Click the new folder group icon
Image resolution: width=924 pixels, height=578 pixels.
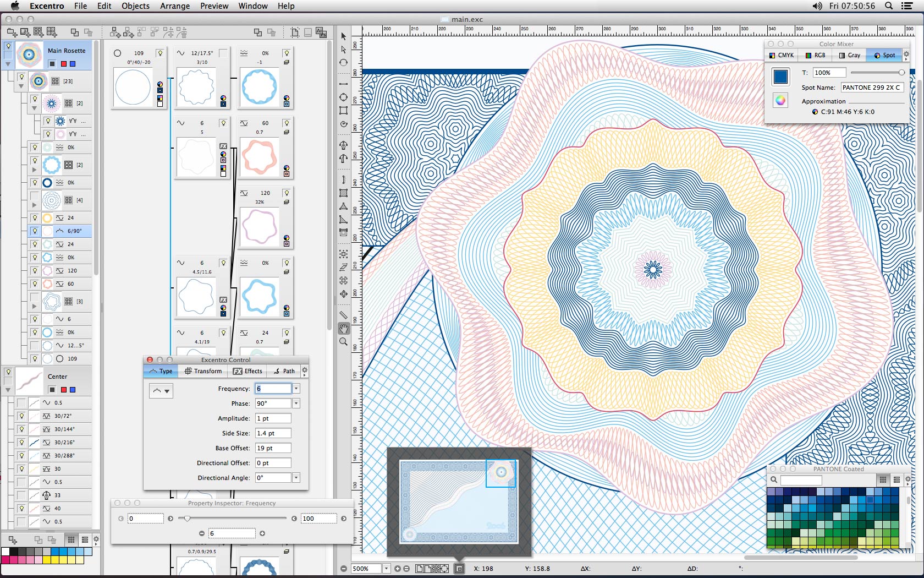12,32
